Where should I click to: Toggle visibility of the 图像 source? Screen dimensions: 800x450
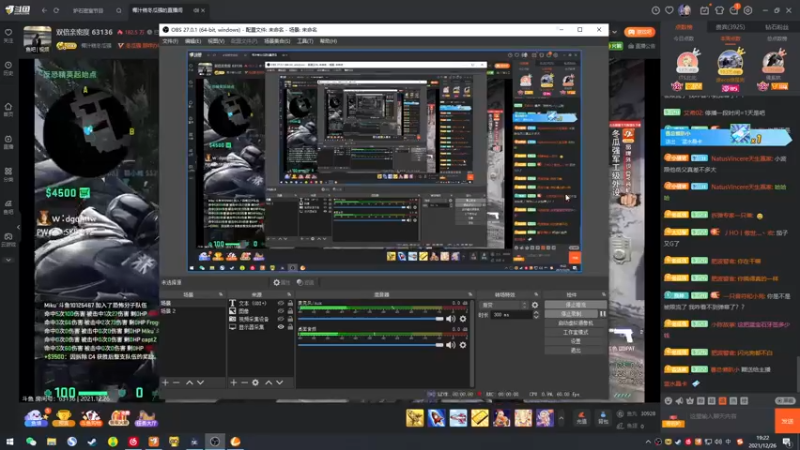point(281,311)
